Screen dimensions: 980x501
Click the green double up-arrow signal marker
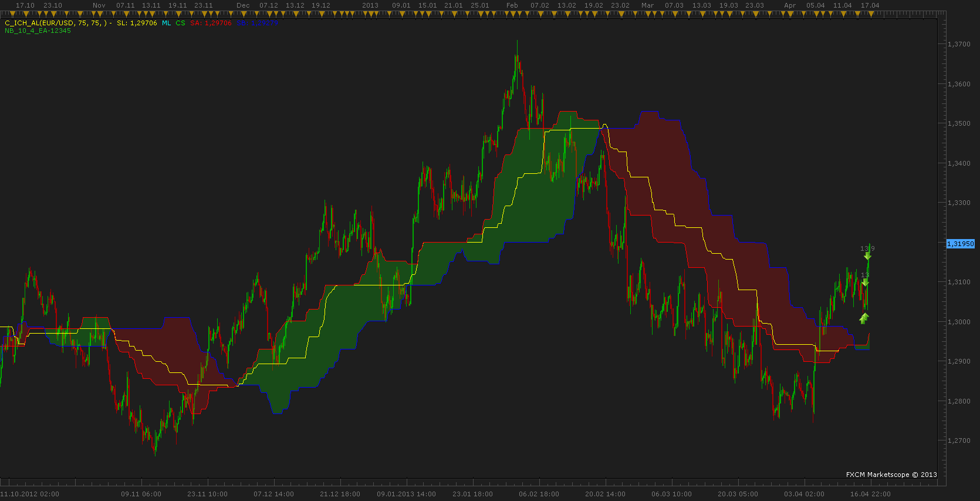(x=864, y=318)
